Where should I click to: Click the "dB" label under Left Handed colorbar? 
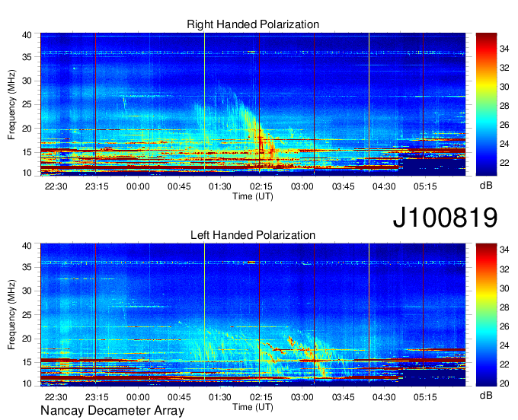486,395
